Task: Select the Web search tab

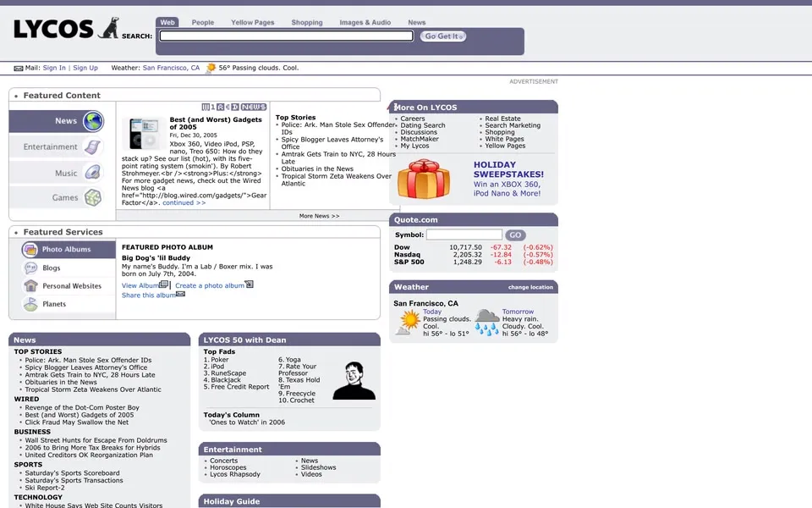Action: [x=167, y=22]
